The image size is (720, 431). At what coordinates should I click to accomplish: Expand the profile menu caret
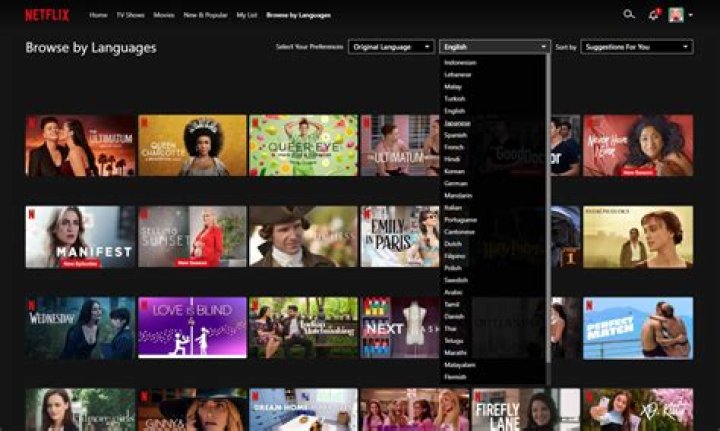point(691,15)
